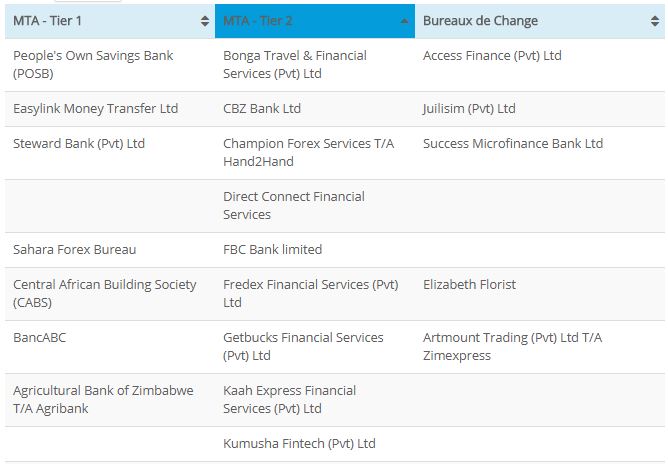The width and height of the screenshot is (668, 464).
Task: Select the MTA - Tier 2 column header
Action: (x=315, y=21)
